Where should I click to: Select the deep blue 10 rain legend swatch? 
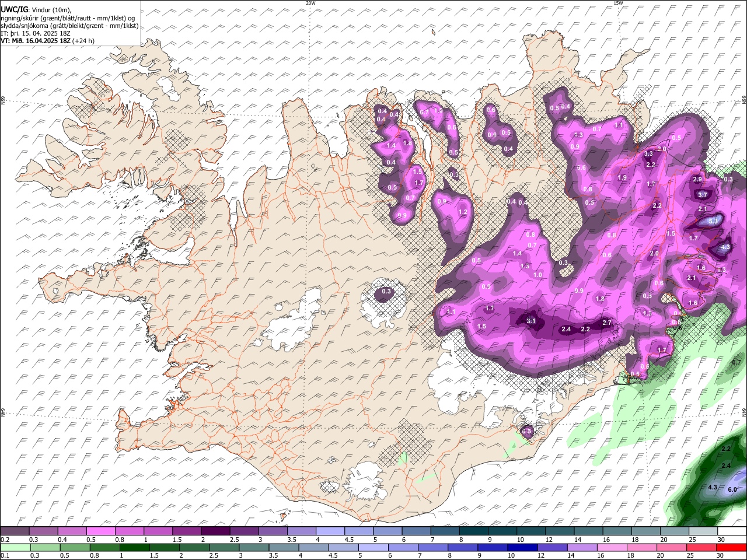click(x=522, y=548)
